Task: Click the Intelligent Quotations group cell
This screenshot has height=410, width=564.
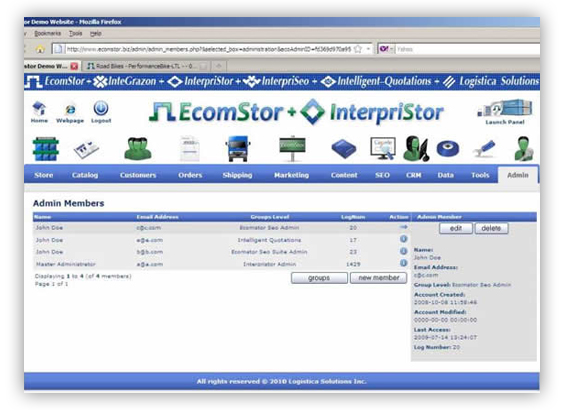Action: (269, 240)
